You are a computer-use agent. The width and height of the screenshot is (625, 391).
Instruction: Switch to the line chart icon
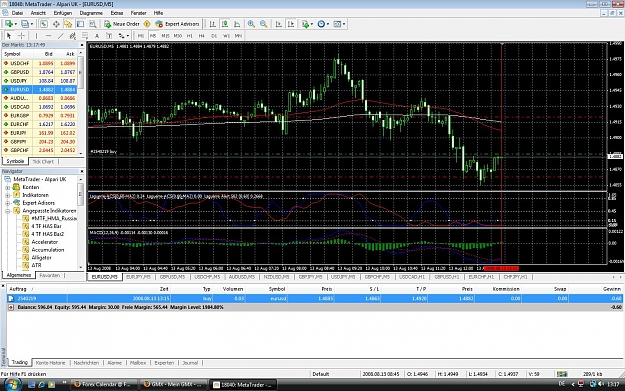[x=237, y=24]
